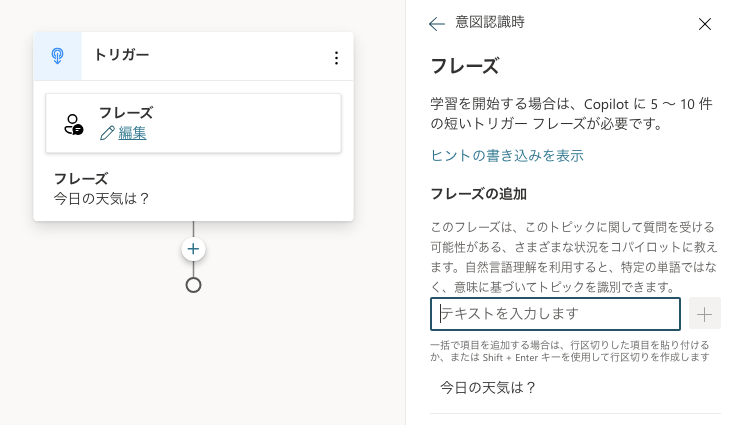Click the 今日の天気は？ text inside the trigger node
Image resolution: width=741 pixels, height=425 pixels.
[102, 198]
